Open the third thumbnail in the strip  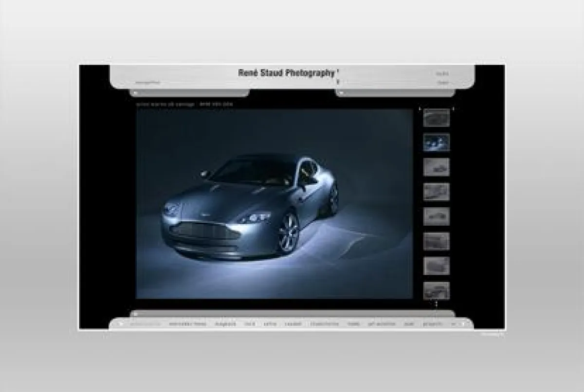pos(436,167)
